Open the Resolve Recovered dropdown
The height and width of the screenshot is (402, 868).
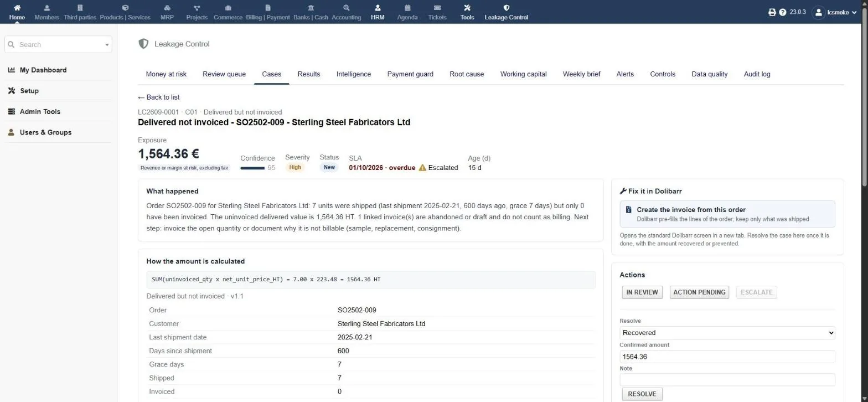point(727,333)
